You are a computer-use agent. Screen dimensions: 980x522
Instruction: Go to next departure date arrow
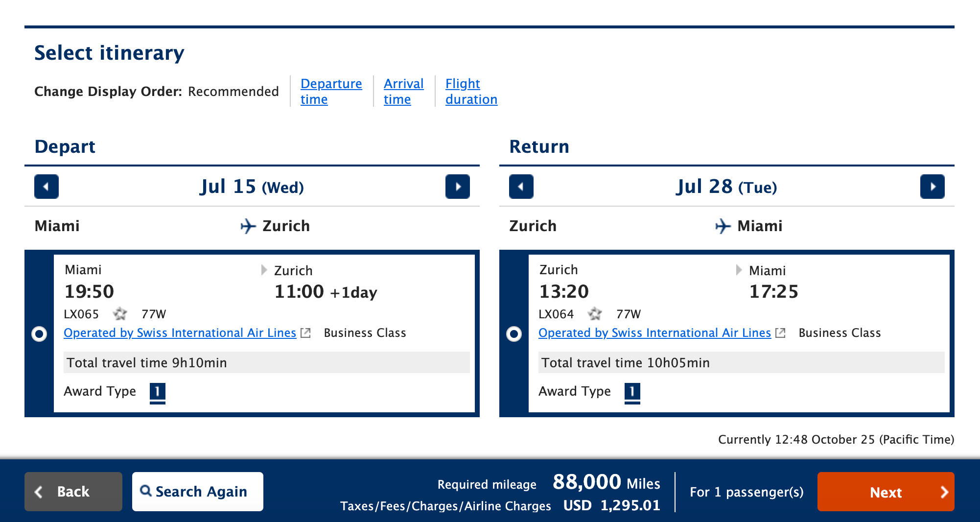click(x=457, y=187)
